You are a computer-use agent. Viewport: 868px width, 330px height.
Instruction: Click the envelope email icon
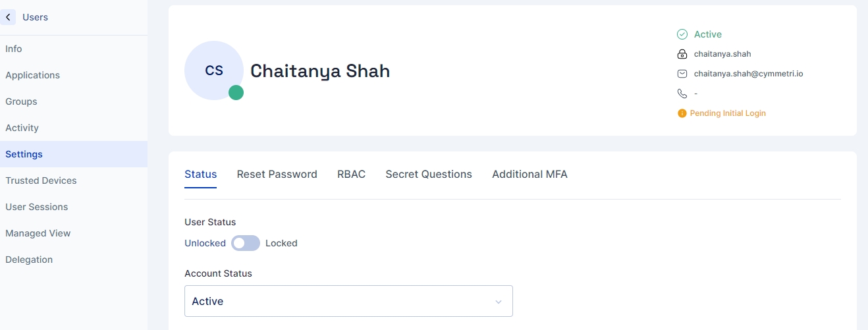tap(682, 74)
